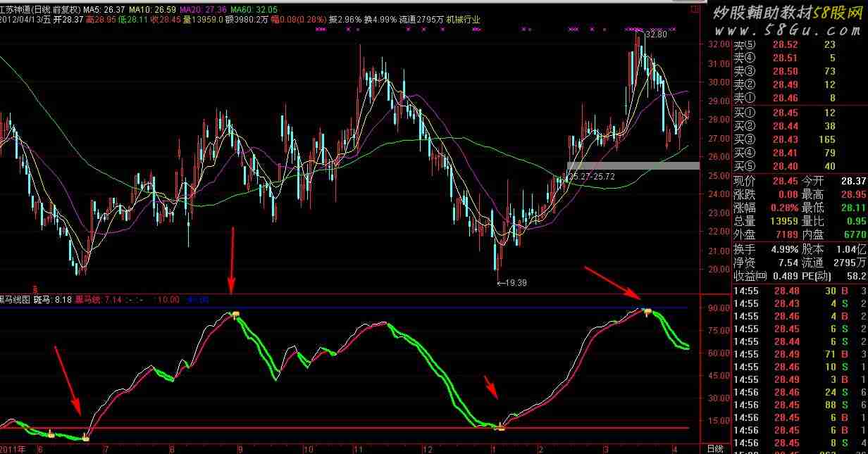
Task: Click the yellow signal marker just before July
Action: (86, 437)
